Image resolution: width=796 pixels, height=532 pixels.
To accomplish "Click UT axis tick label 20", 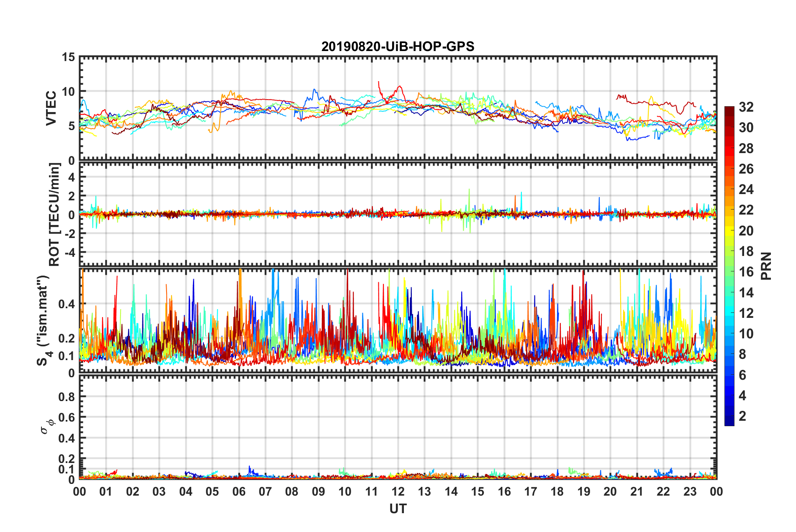I will (610, 491).
